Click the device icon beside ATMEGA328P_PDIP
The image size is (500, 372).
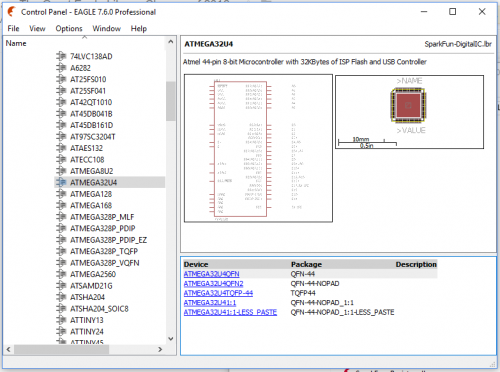[x=61, y=228]
